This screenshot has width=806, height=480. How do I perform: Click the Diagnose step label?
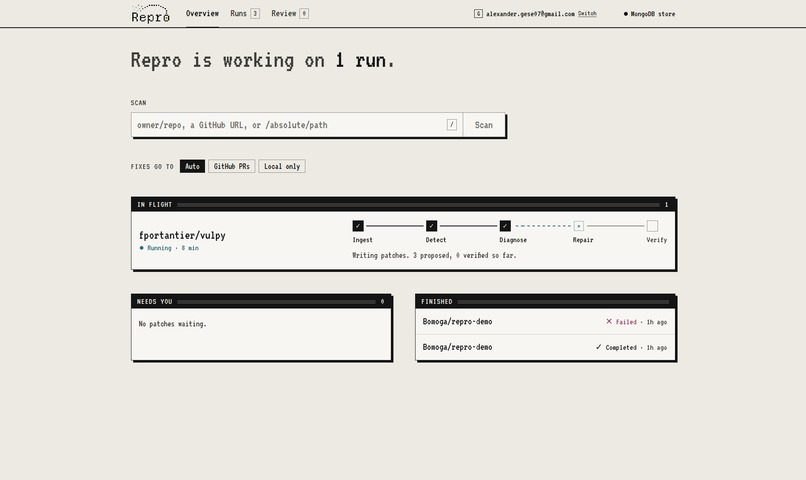tap(513, 240)
